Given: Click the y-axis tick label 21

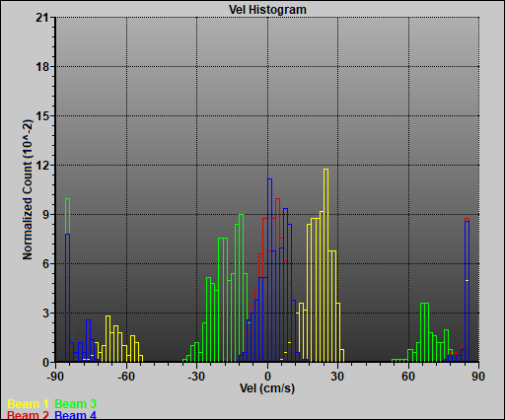Looking at the screenshot, I should [42, 18].
